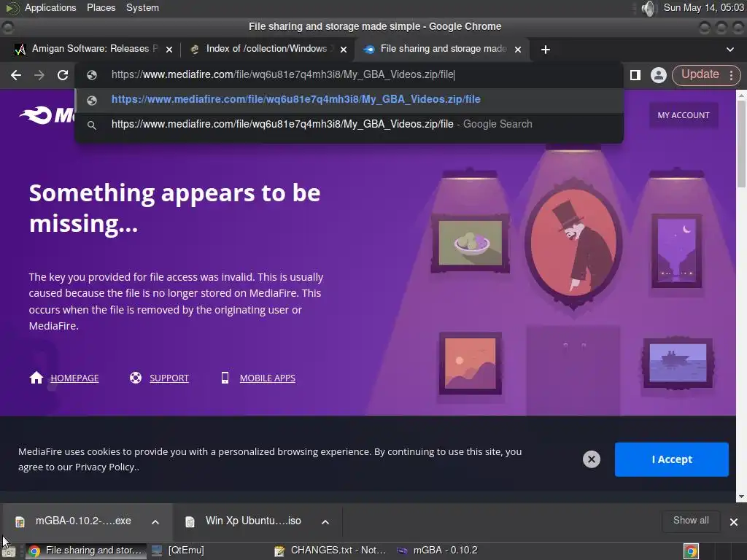Image resolution: width=747 pixels, height=560 pixels.
Task: Close the downloads bar
Action: 734,522
